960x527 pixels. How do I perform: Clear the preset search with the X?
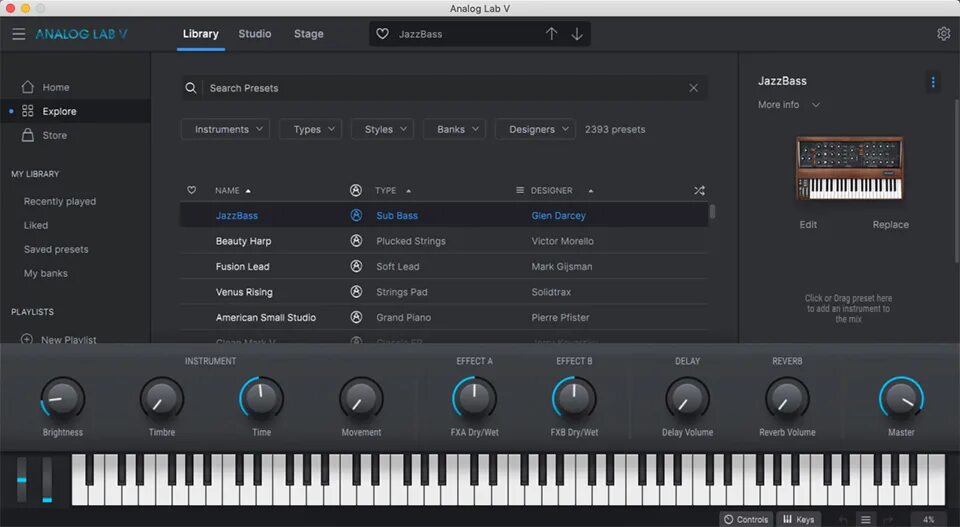[694, 88]
